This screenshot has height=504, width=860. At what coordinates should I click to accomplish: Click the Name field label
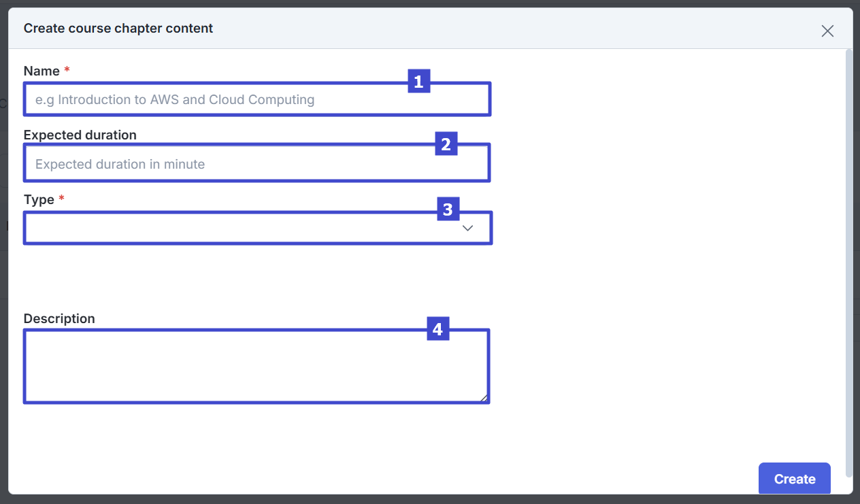(x=41, y=71)
